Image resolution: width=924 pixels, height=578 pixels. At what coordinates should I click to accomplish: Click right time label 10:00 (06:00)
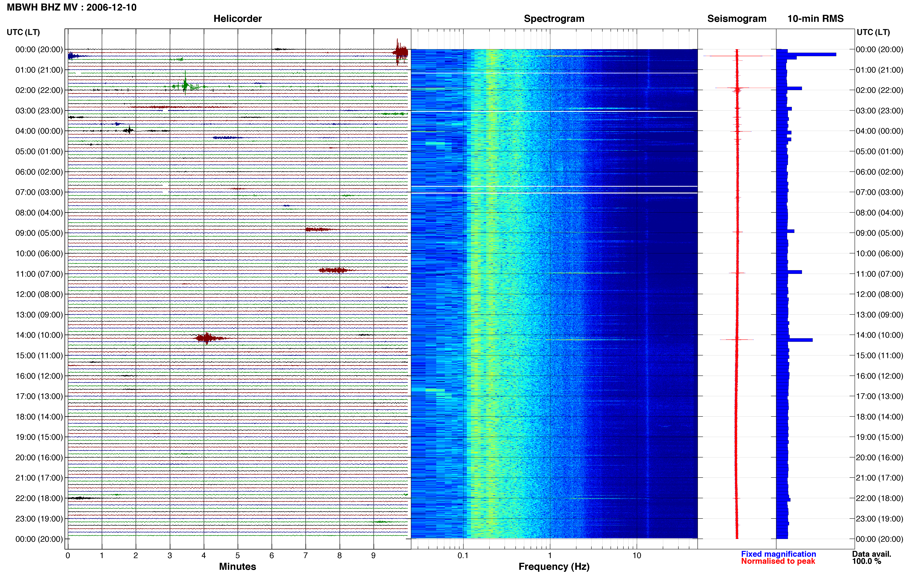click(x=879, y=253)
